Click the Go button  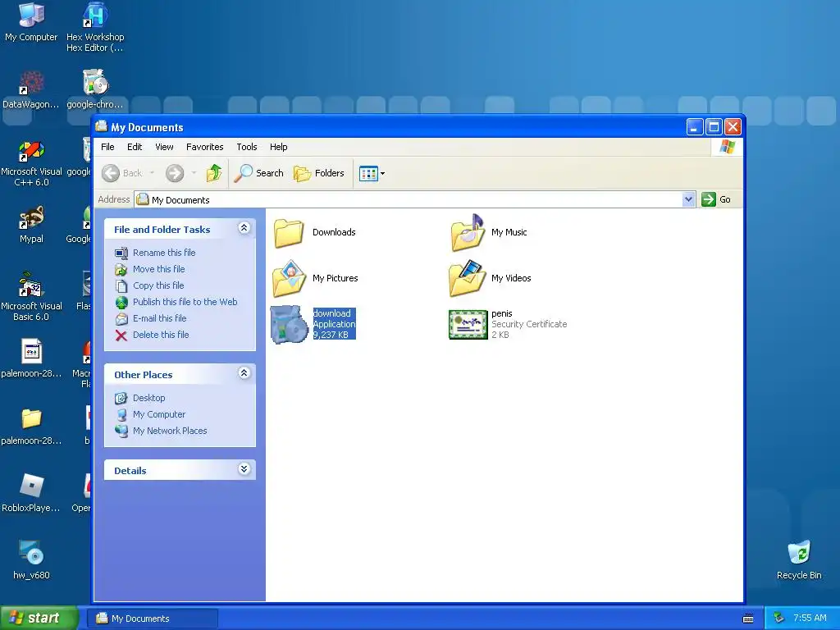[716, 199]
